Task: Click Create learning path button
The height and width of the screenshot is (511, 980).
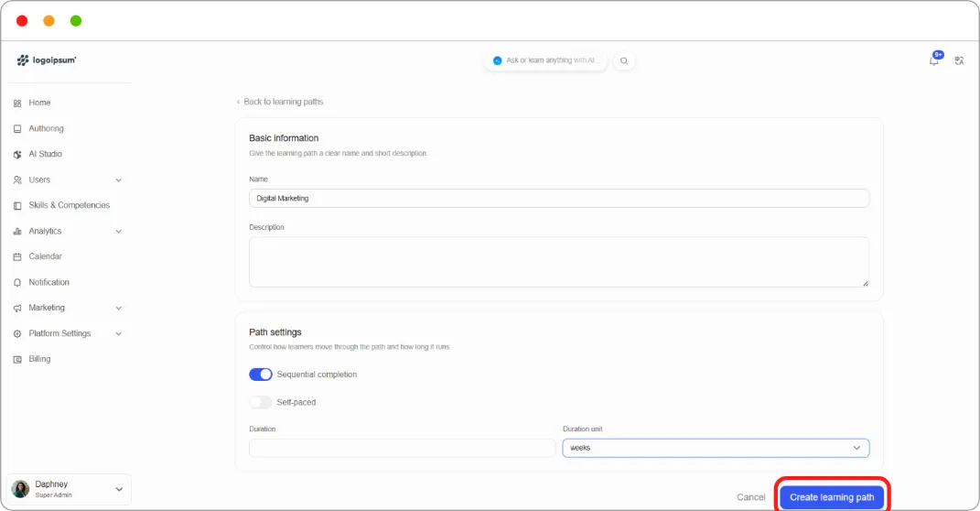Action: point(832,497)
